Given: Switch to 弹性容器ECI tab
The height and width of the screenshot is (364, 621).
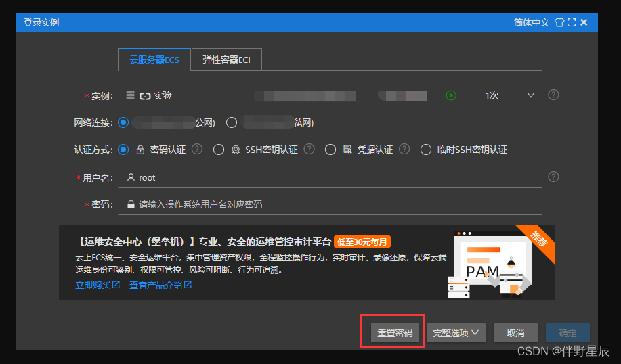Looking at the screenshot, I should (x=227, y=60).
